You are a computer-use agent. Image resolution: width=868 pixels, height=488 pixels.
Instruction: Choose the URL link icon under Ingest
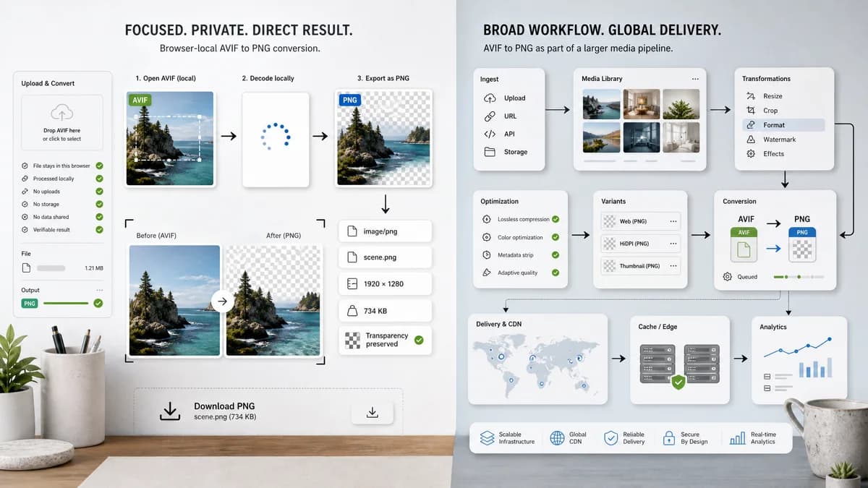[x=490, y=116]
